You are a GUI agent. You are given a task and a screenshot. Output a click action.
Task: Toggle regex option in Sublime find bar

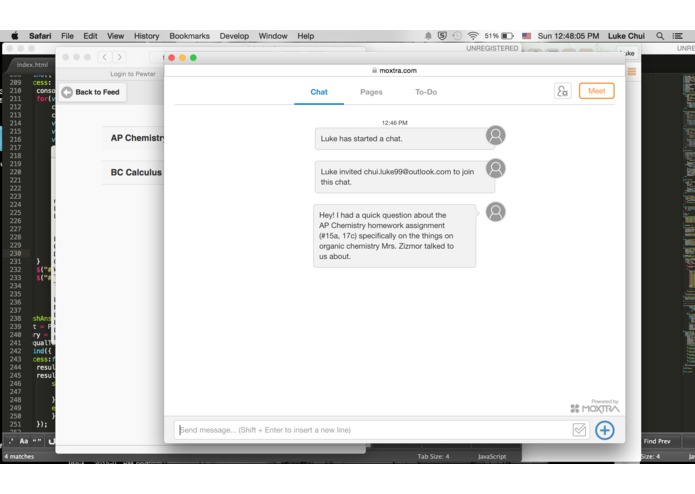11,441
